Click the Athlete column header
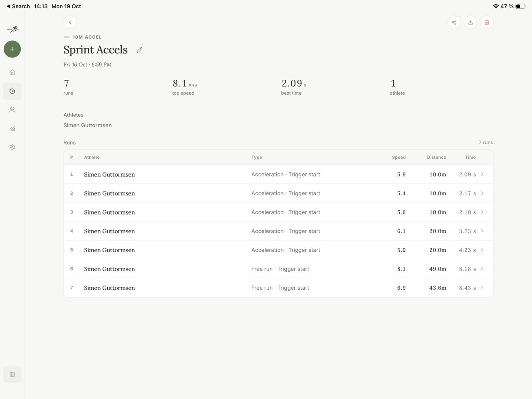Screen dimensions: 532x399 (x=92, y=157)
